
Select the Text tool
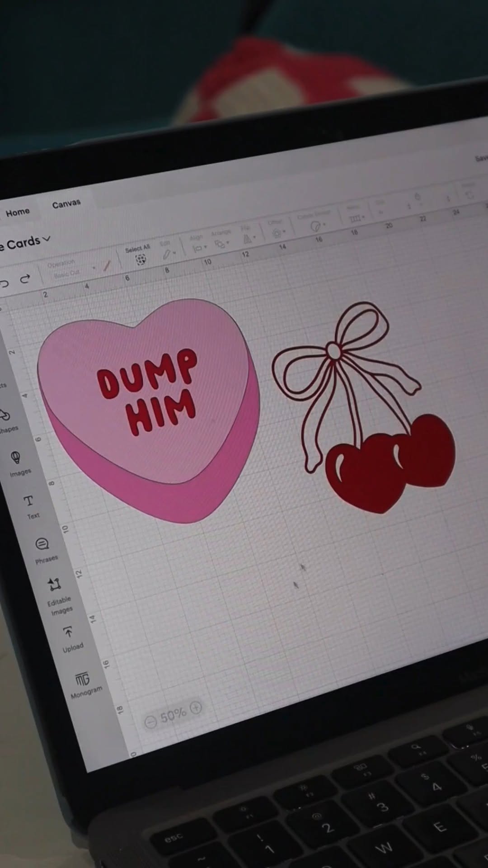[x=28, y=501]
